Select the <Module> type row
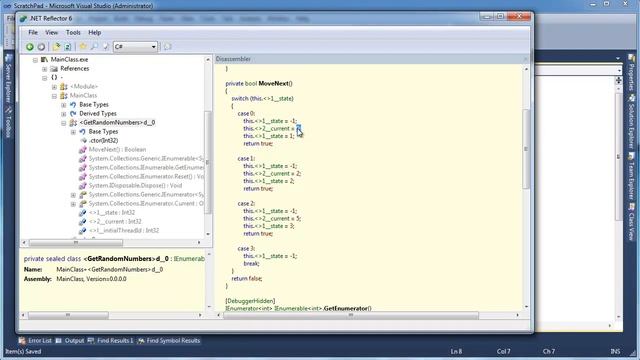Image resolution: width=640 pixels, height=360 pixels. 84,87
